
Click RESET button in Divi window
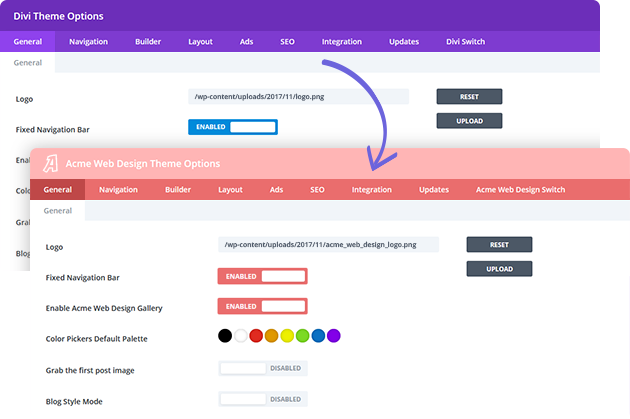point(469,96)
